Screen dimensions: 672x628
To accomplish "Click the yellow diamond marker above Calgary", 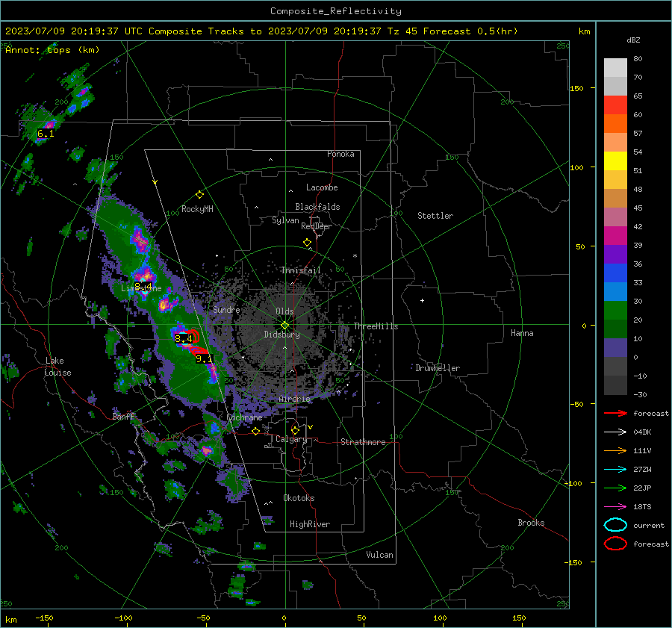I will click(x=295, y=430).
